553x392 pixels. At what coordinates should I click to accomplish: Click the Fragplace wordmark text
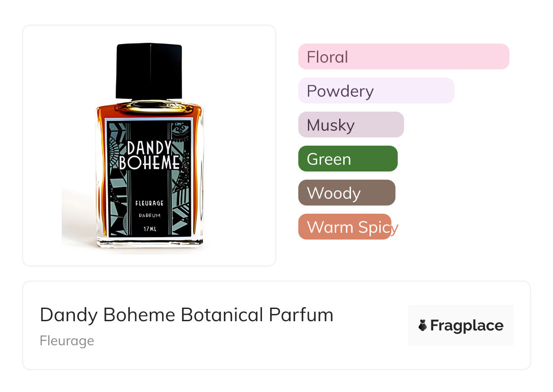coord(467,325)
